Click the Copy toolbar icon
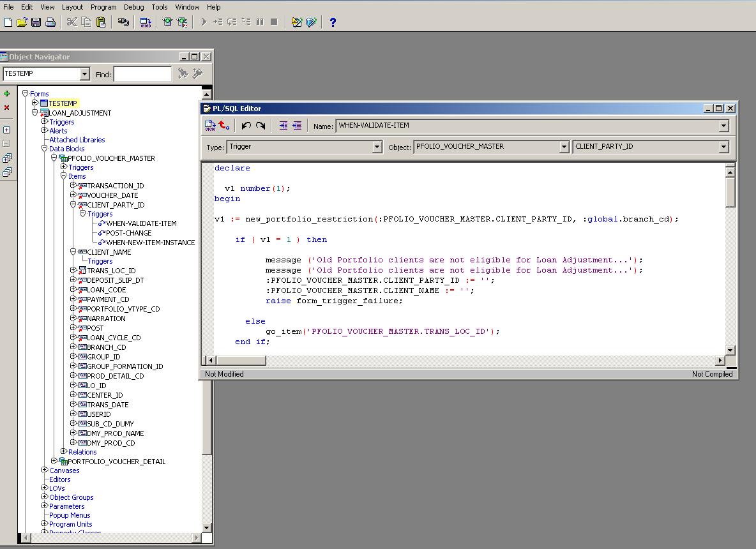The image size is (756, 549). click(86, 22)
